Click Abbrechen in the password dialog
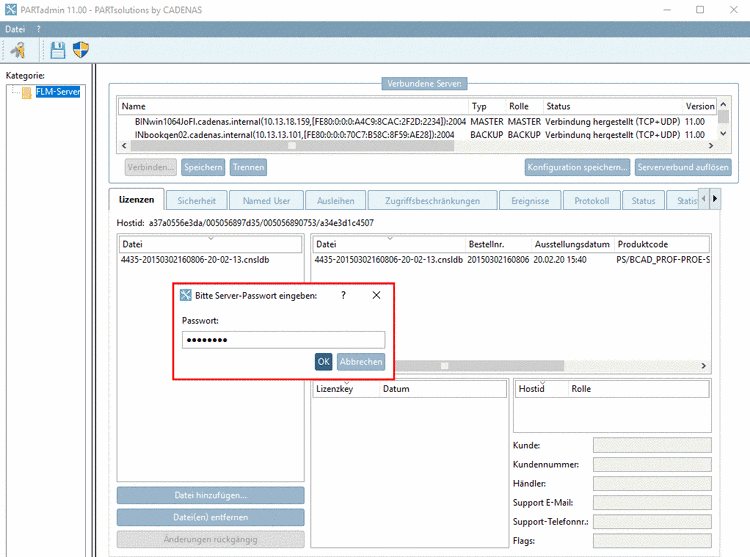Screen dimensions: 750x557 (361, 362)
